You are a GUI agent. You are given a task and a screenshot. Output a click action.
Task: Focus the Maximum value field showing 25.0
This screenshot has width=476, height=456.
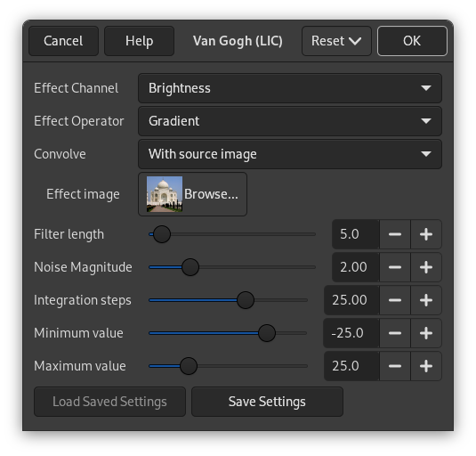click(351, 366)
